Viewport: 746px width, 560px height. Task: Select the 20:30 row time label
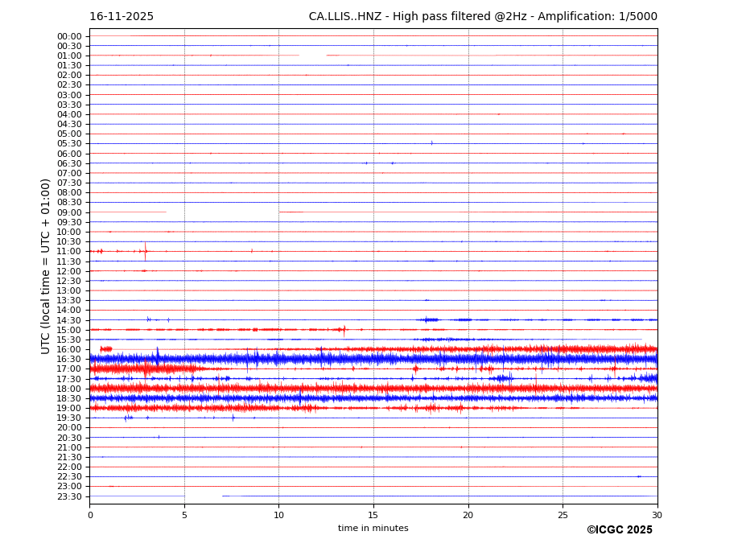[69, 438]
